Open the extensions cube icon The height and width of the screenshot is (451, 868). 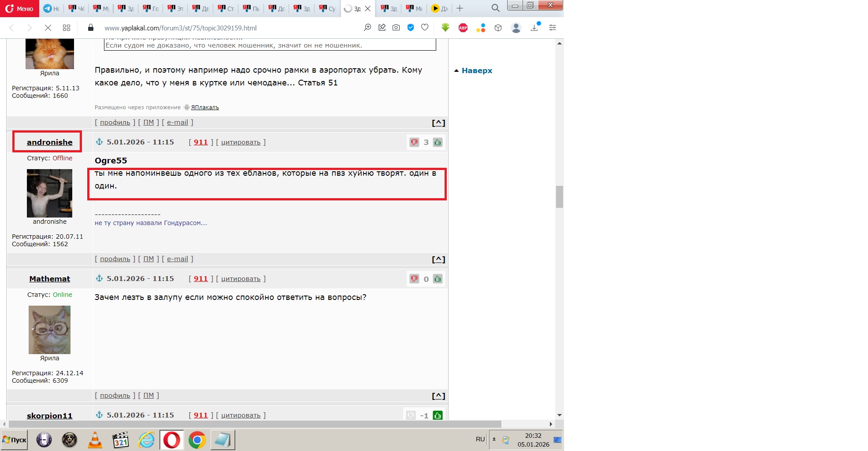pyautogui.click(x=498, y=28)
